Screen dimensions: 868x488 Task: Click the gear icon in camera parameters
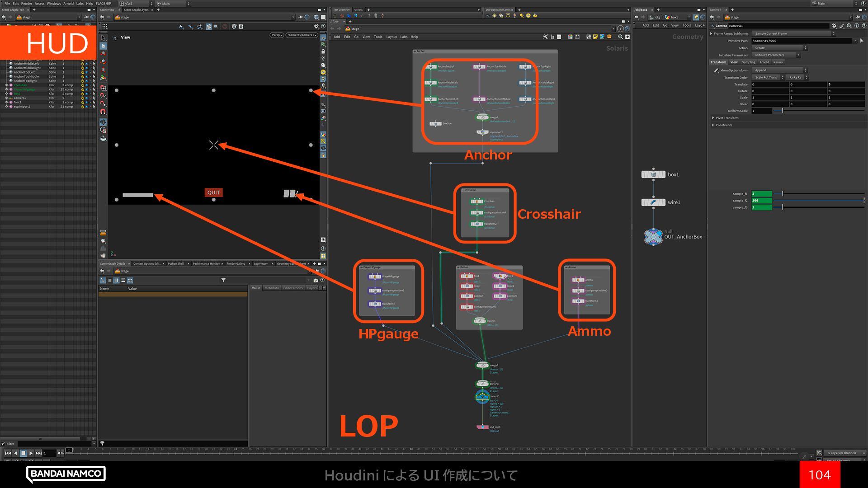coord(834,26)
